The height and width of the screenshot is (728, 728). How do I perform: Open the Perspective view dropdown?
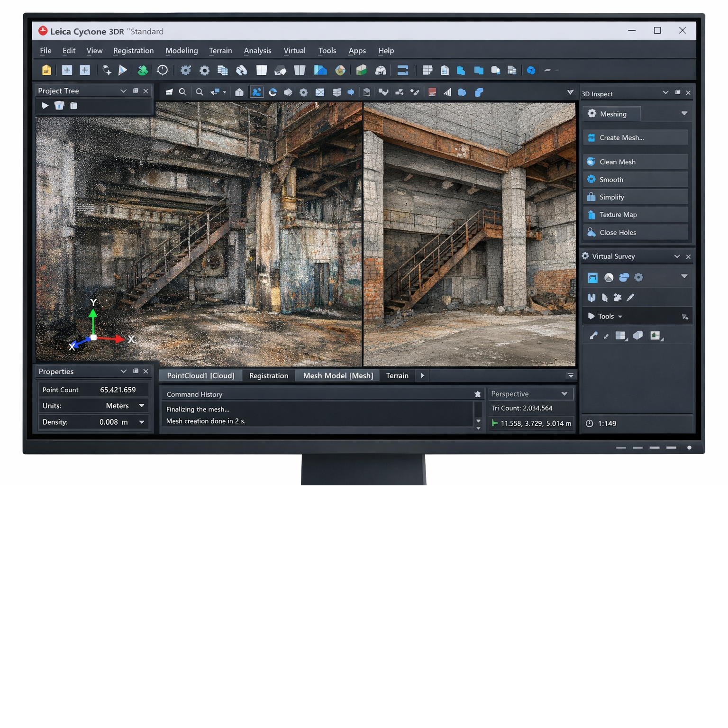[564, 394]
